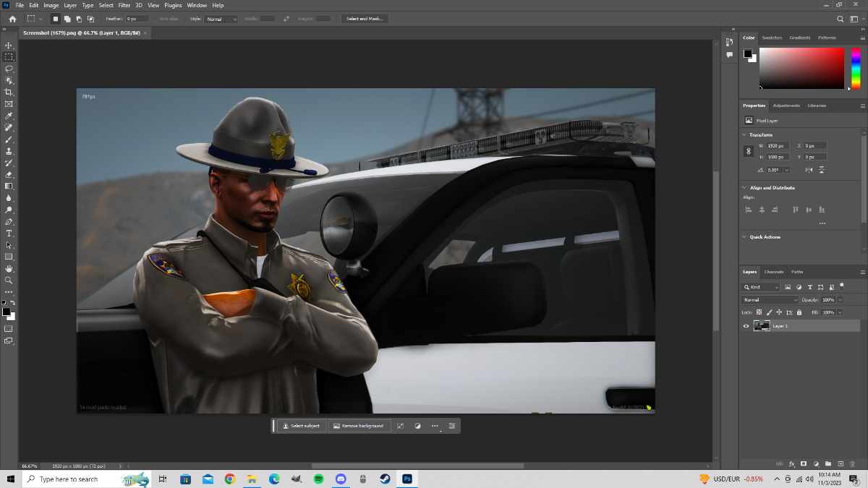Collapse the Align and Distribute section

coord(745,188)
